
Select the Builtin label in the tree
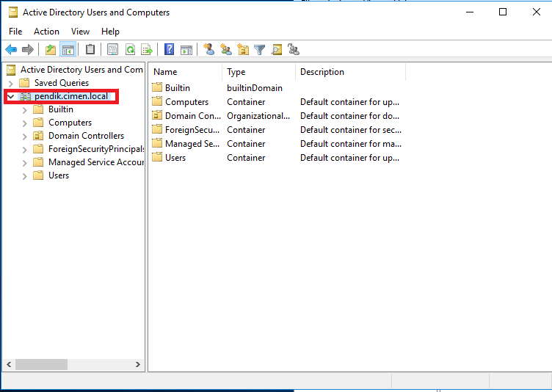[x=61, y=109]
